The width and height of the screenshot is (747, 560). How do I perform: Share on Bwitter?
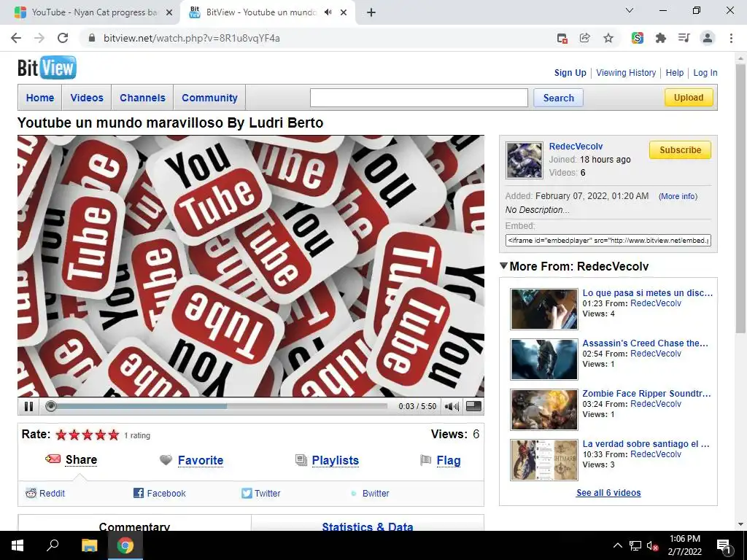[x=376, y=494]
